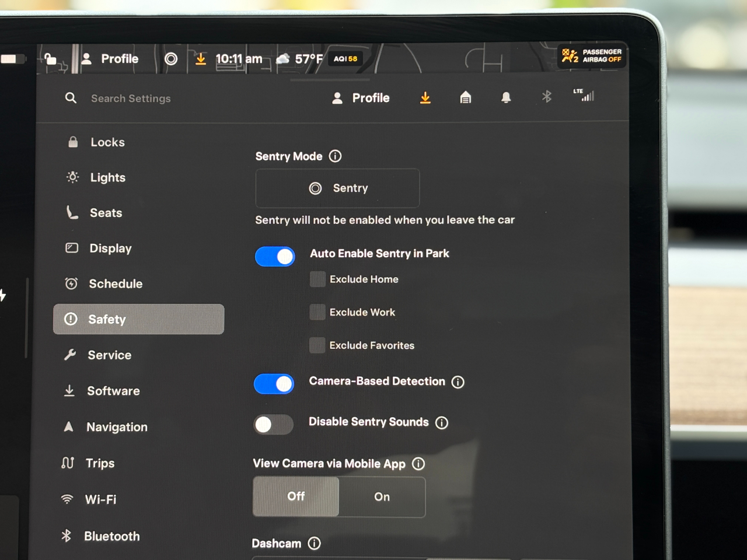Viewport: 747px width, 560px height.
Task: Show info for Camera-Based Detection
Action: (458, 382)
